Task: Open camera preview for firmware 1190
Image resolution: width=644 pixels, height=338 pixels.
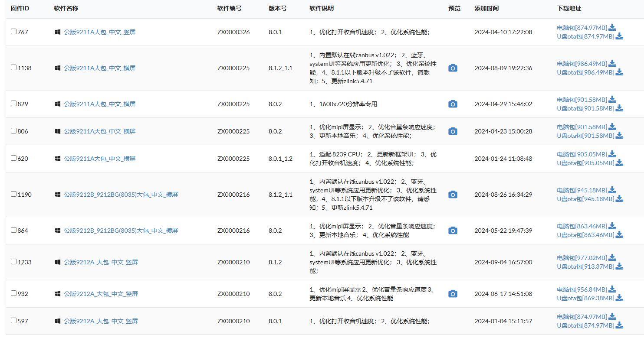Action: point(453,195)
